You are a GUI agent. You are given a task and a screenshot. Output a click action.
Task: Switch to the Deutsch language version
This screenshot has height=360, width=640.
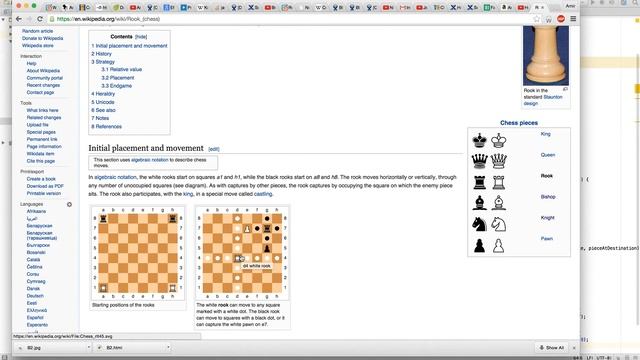pyautogui.click(x=35, y=296)
